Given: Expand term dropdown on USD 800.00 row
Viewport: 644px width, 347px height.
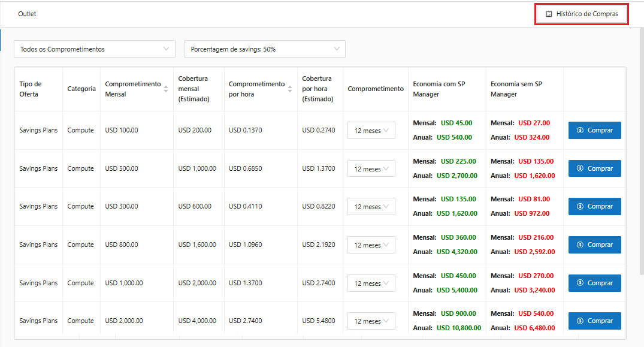Looking at the screenshot, I should pos(371,245).
